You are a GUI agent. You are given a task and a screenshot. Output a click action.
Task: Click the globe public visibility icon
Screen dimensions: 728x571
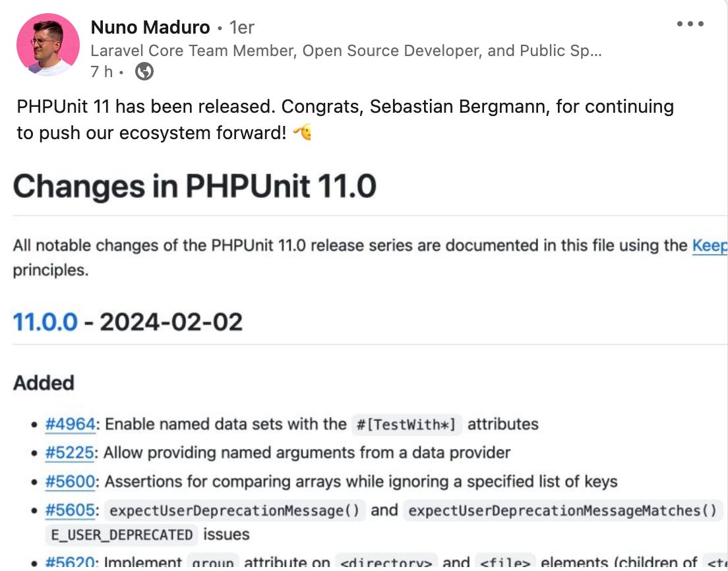click(144, 71)
